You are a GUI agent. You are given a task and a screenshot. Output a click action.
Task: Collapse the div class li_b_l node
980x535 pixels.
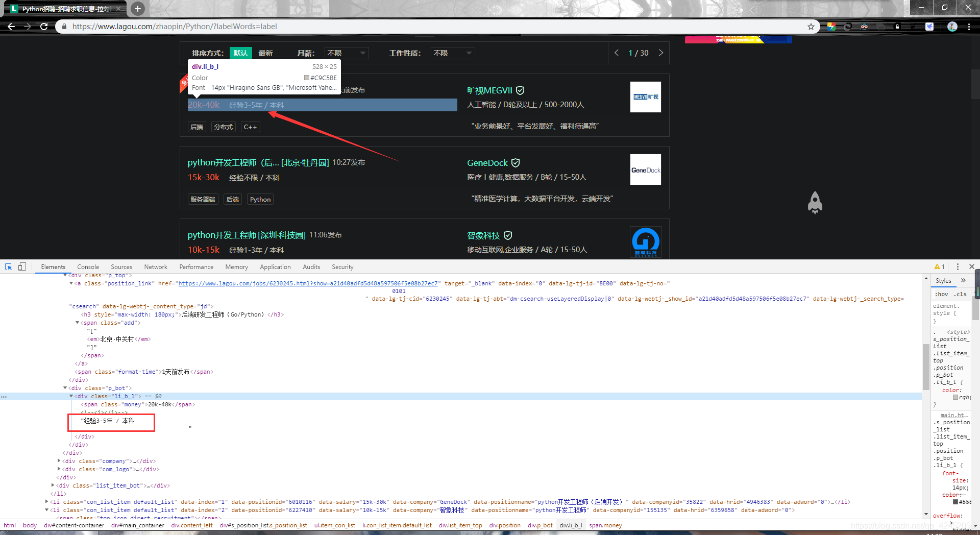(71, 396)
